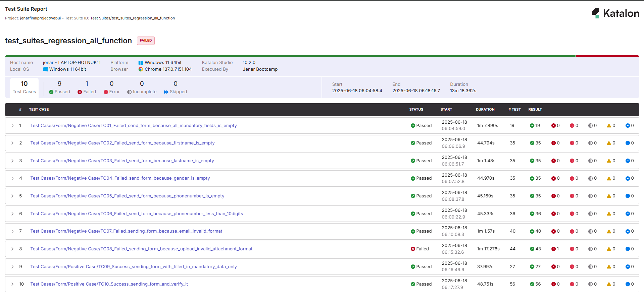Screen dimensions: 644x306
Task: Click warning triangle count in TC01 row
Action: click(x=611, y=126)
